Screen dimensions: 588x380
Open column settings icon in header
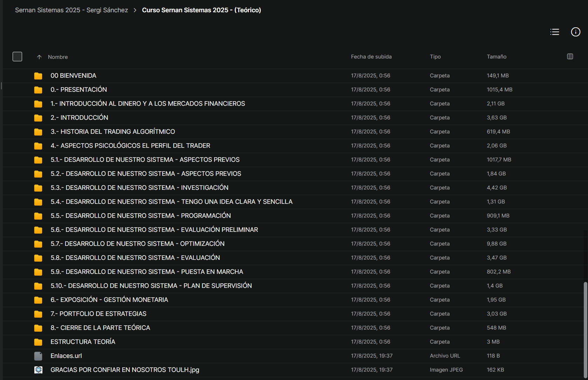tap(570, 56)
